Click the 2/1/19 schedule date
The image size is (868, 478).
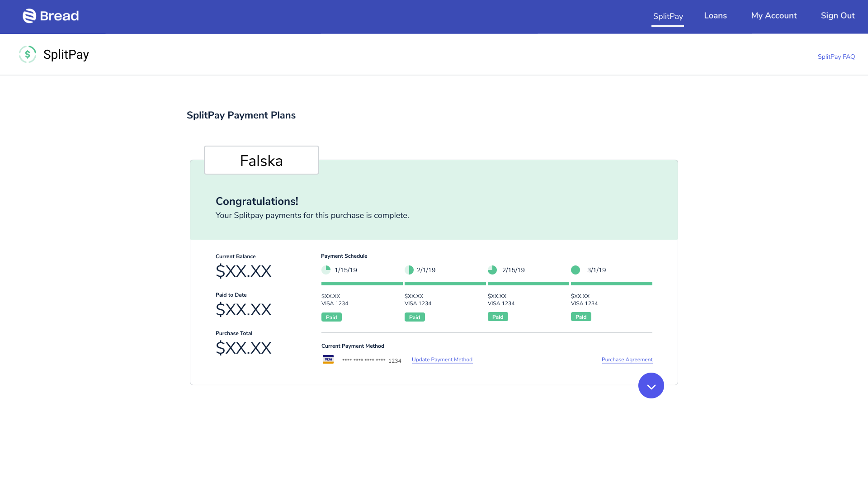click(426, 270)
